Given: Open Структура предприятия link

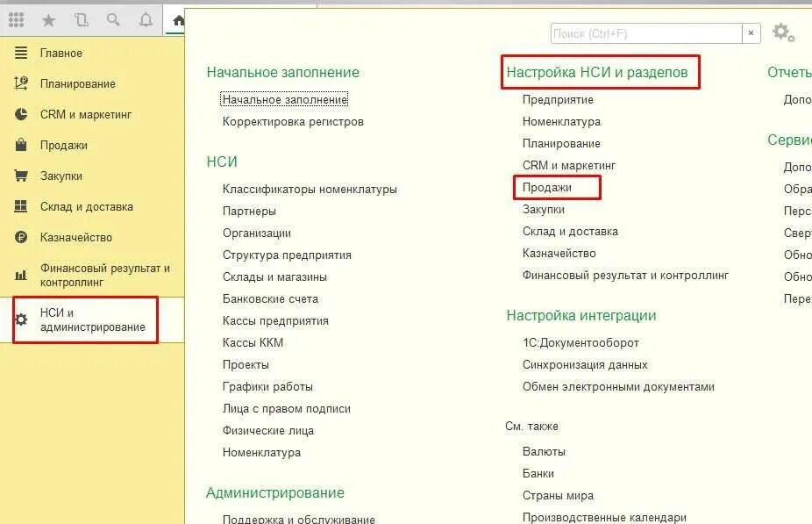Looking at the screenshot, I should pos(287,255).
